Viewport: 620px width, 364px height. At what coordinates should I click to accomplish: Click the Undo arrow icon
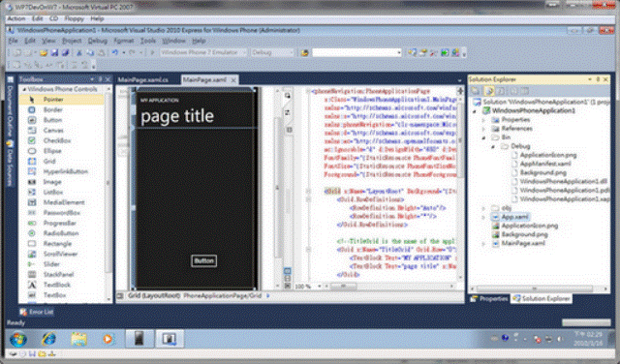pyautogui.click(x=114, y=52)
